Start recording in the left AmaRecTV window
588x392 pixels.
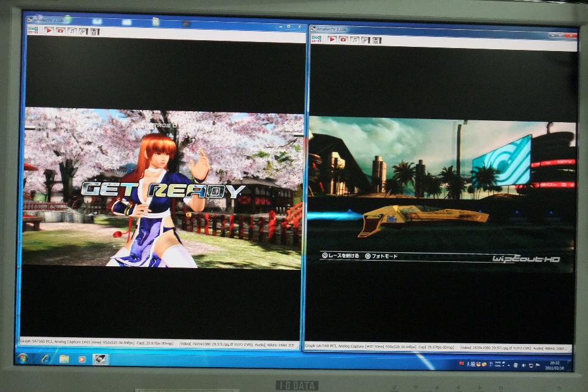click(x=49, y=30)
